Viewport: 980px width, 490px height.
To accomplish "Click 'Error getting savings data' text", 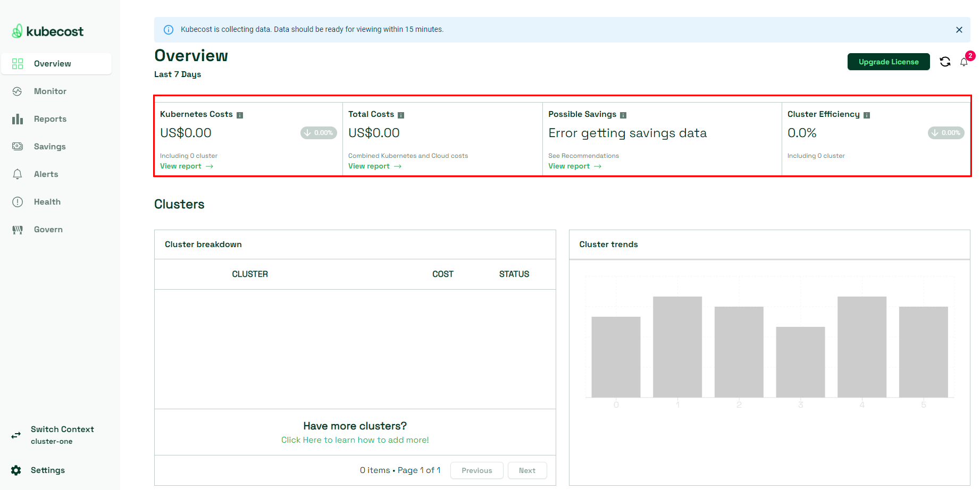I will [627, 133].
